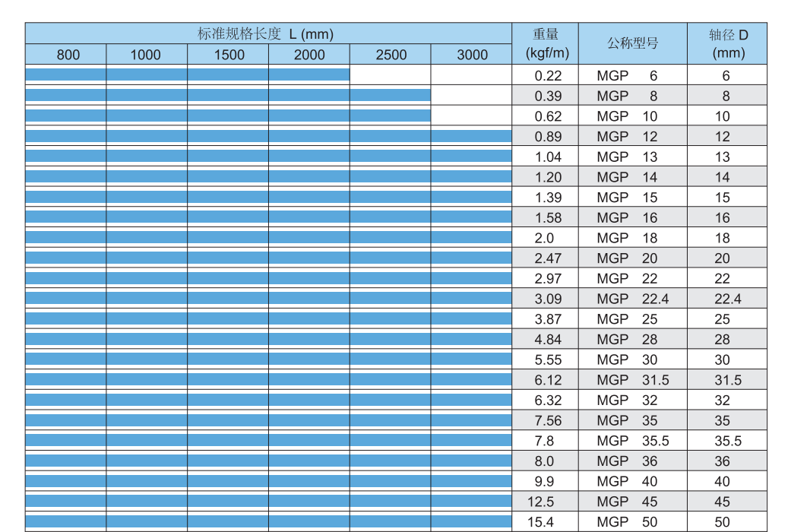Click the blank 2500 cell in MGP 6 row
791x532 pixels.
point(390,74)
